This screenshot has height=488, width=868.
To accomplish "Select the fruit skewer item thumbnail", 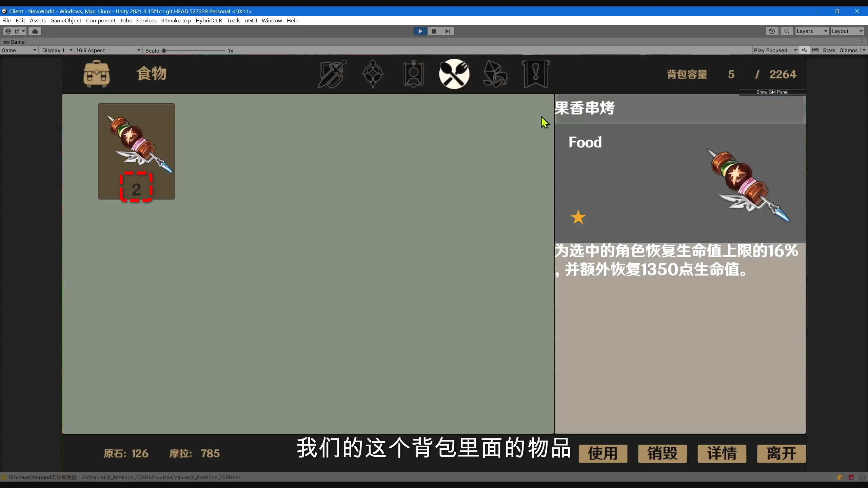I will coord(136,151).
